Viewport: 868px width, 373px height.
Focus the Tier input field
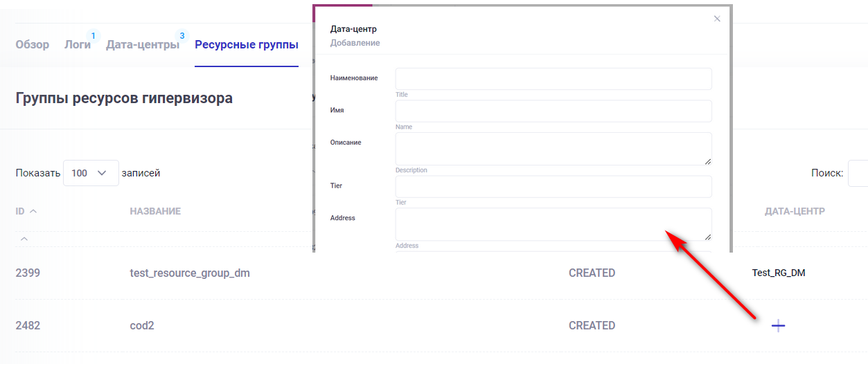(x=553, y=186)
